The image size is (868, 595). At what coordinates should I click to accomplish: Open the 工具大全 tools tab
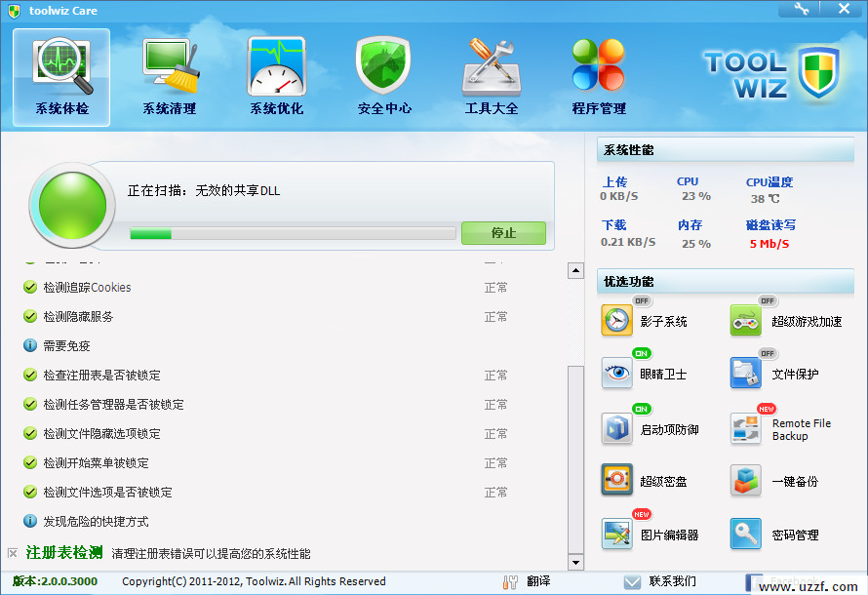[x=492, y=77]
